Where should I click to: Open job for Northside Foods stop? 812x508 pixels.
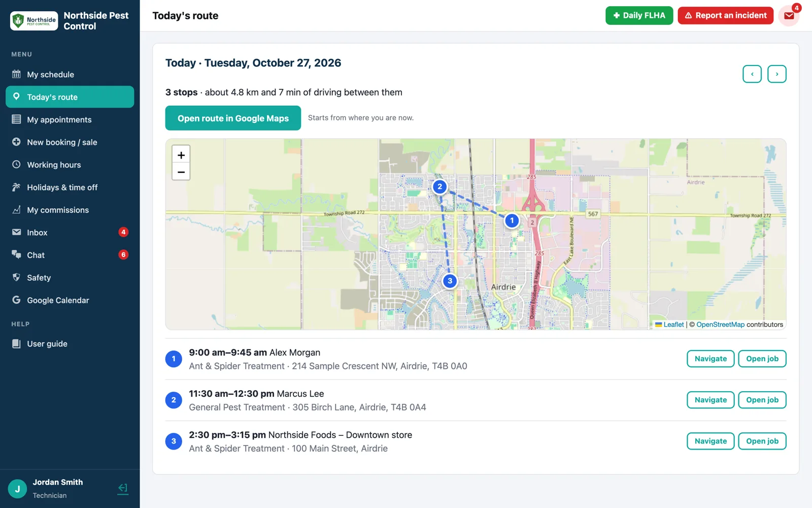tap(762, 441)
